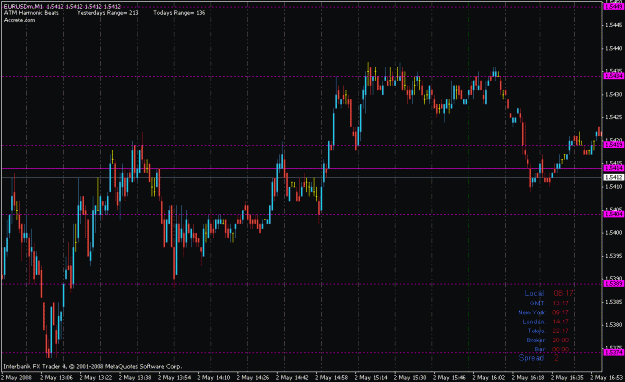Click the 2 May 14:26 time axis label
The width and height of the screenshot is (625, 382).
point(253,377)
